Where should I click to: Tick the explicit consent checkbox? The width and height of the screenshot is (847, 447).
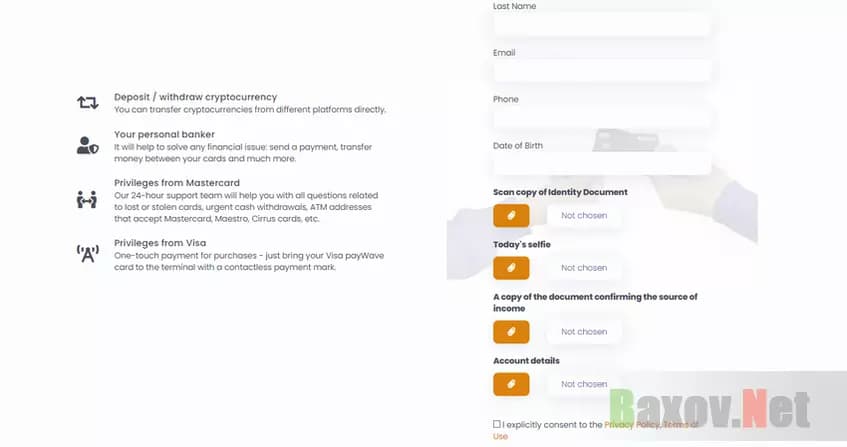pyautogui.click(x=497, y=424)
